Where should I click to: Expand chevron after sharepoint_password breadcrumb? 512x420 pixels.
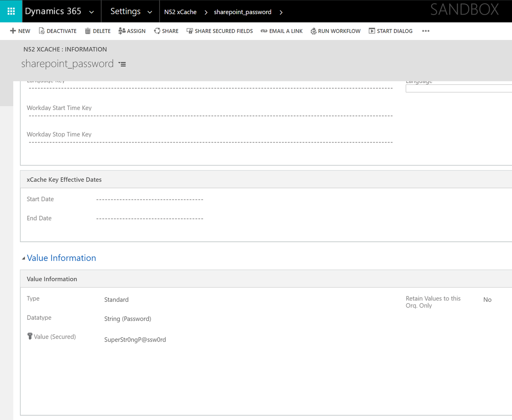point(281,12)
